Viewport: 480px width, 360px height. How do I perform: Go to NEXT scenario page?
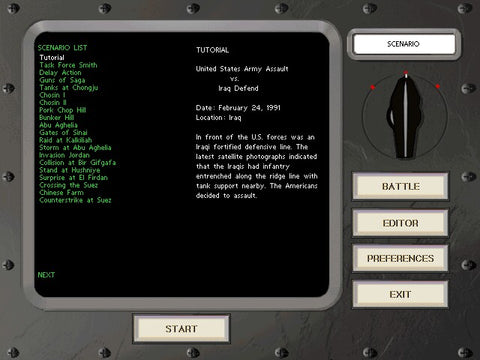pos(46,275)
